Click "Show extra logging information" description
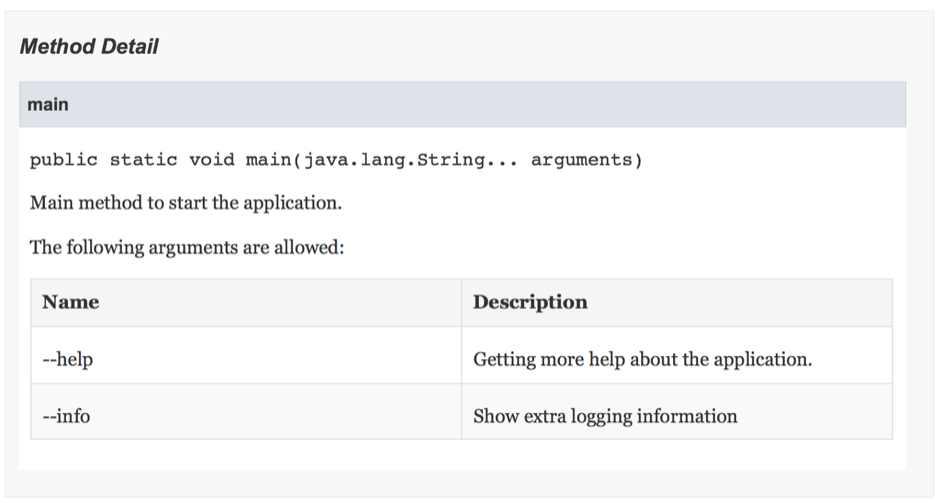This screenshot has height=503, width=940. (605, 416)
